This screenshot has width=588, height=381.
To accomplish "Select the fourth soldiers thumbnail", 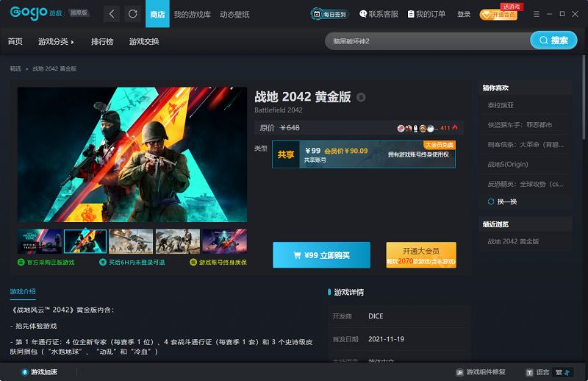I will [178, 241].
